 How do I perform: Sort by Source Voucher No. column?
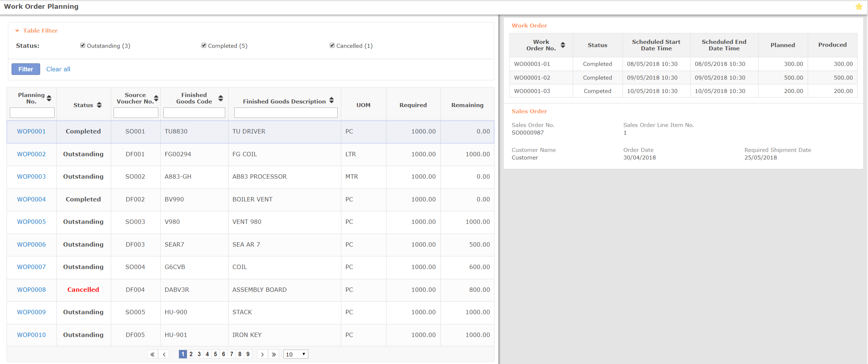tap(156, 98)
